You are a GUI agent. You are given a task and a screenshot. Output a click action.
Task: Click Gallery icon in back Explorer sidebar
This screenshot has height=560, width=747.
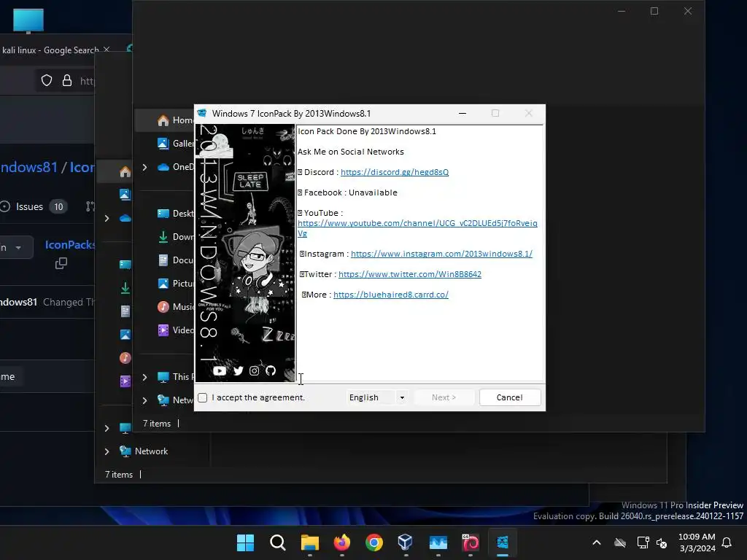click(x=125, y=194)
